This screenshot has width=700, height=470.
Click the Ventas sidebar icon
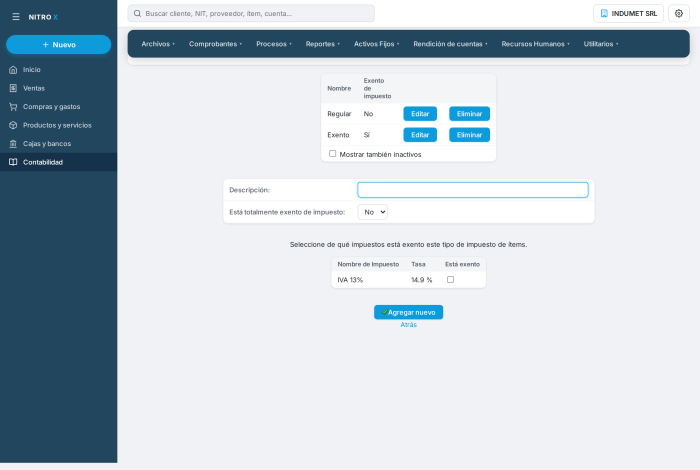tap(13, 88)
